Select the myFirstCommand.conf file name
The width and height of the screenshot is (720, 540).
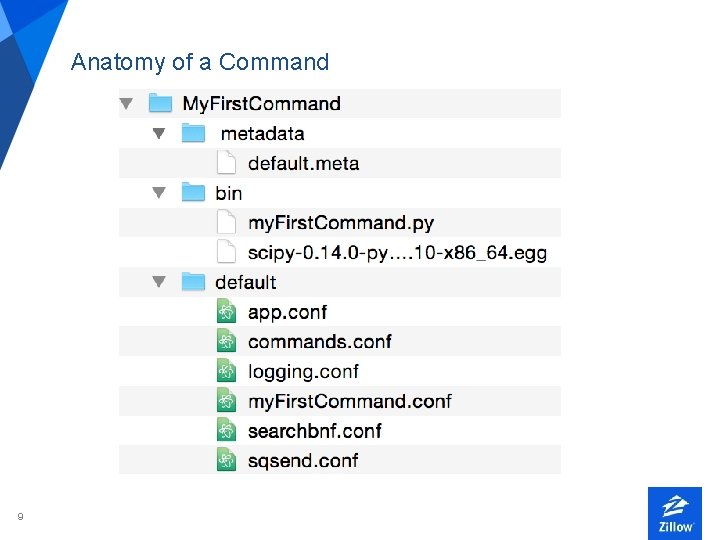(x=349, y=401)
